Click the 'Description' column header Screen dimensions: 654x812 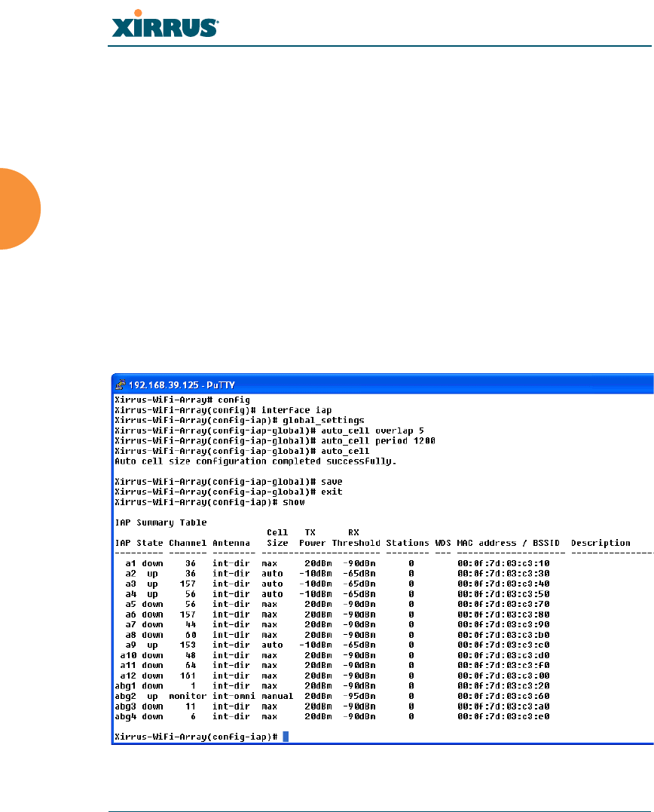(x=601, y=544)
